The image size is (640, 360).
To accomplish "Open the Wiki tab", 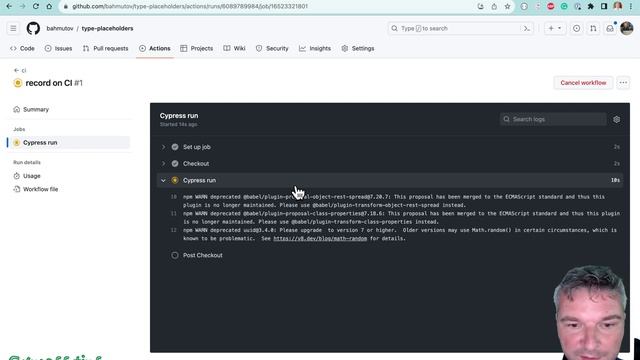I will tap(235, 48).
